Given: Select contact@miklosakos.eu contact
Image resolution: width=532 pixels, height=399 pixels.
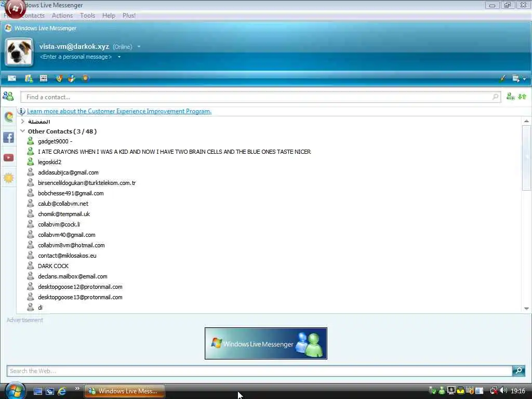Looking at the screenshot, I should pyautogui.click(x=67, y=256).
